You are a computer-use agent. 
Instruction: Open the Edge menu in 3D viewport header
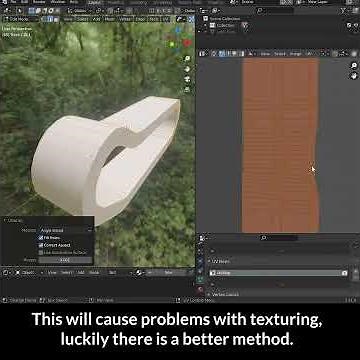(x=140, y=19)
